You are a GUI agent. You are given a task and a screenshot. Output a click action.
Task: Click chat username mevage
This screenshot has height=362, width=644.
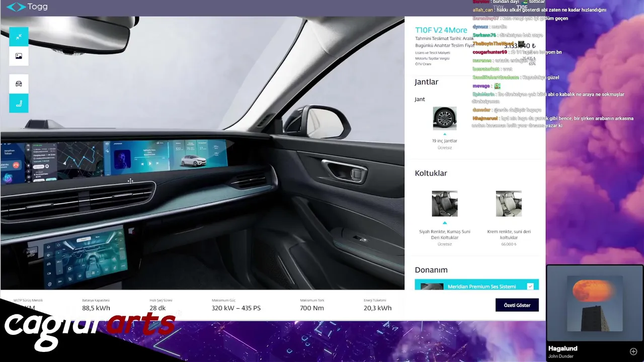(x=481, y=86)
